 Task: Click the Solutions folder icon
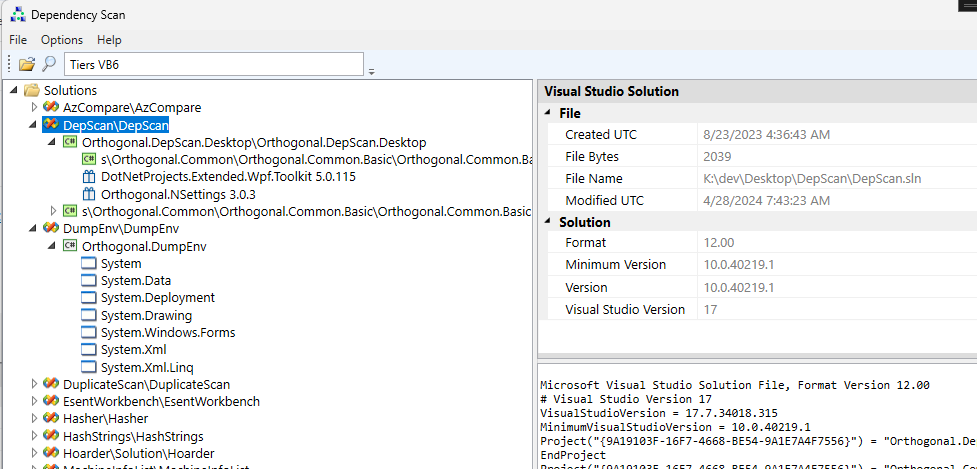click(x=32, y=90)
